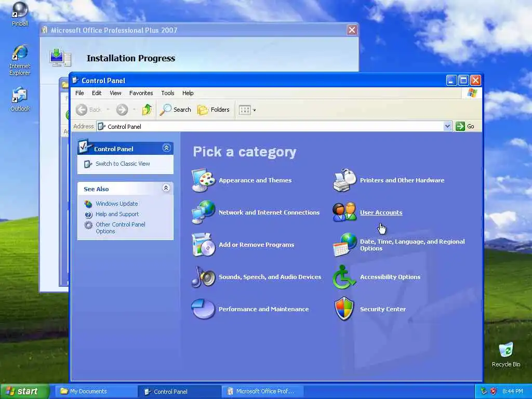Screen dimensions: 532x399
Task: Click the Sounds, Speech, and Audio Devices icon
Action: [203, 277]
